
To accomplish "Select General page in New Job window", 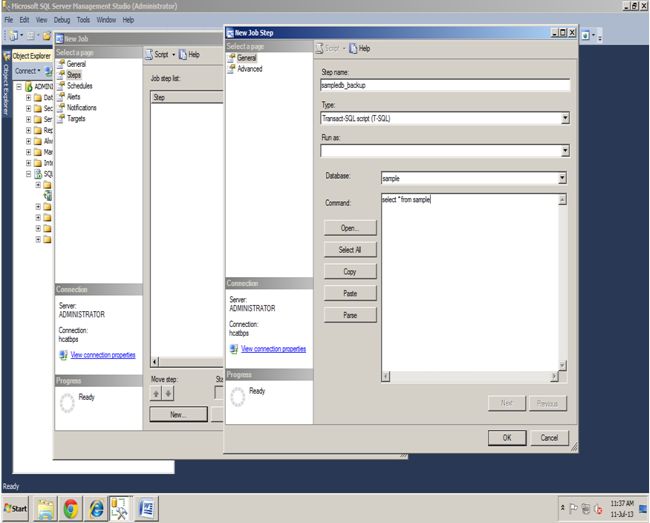I will coord(76,64).
